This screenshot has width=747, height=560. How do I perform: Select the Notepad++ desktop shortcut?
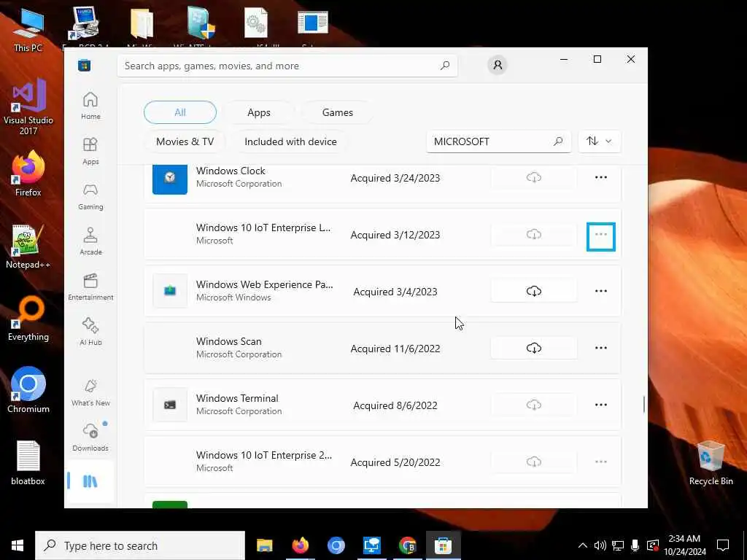coord(28,246)
